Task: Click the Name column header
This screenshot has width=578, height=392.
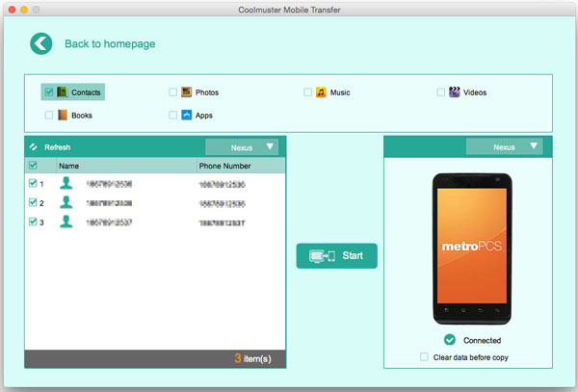Action: pyautogui.click(x=68, y=166)
